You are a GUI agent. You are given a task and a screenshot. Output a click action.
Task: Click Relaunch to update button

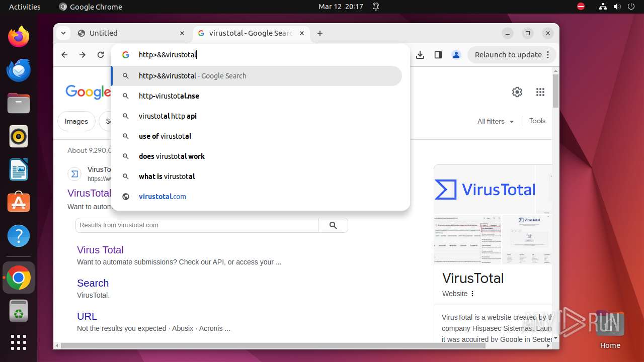(512, 55)
